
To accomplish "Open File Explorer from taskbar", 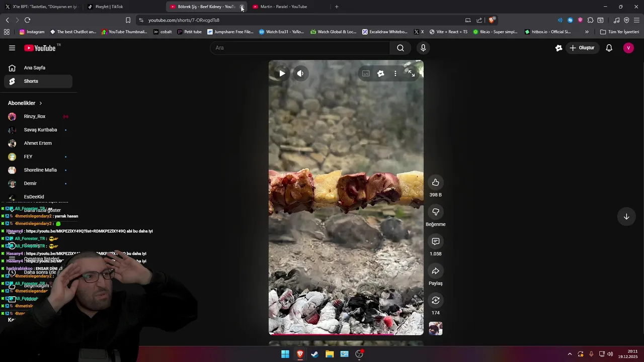I will (330, 354).
